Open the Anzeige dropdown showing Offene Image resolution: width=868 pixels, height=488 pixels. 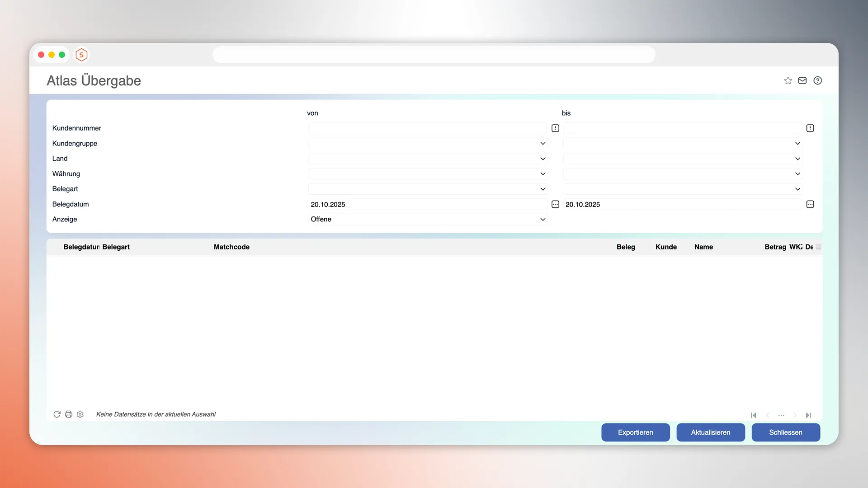tap(543, 220)
